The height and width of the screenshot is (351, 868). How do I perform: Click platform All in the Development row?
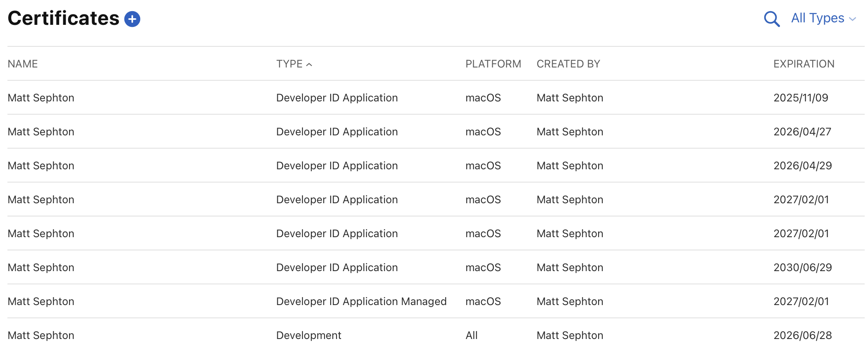point(471,335)
